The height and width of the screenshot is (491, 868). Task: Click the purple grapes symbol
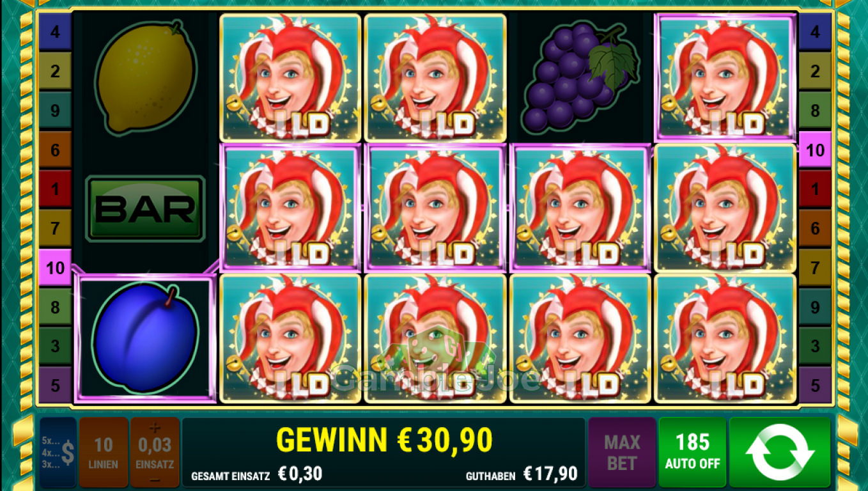point(580,77)
